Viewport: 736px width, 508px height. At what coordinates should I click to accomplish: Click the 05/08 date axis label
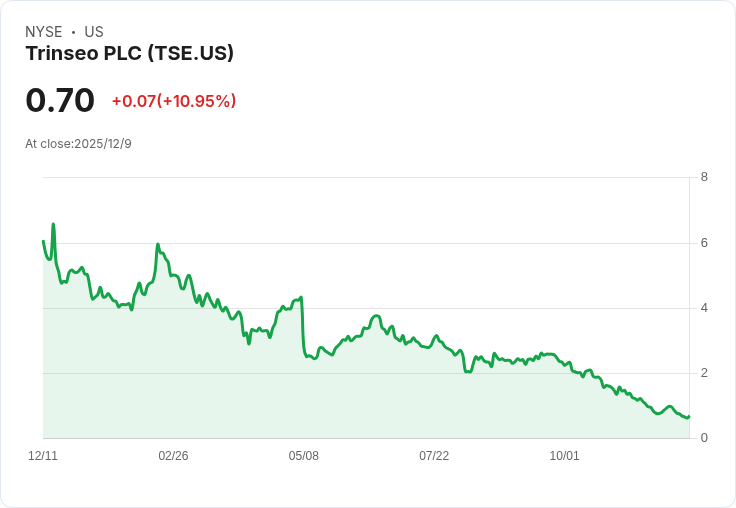point(304,456)
